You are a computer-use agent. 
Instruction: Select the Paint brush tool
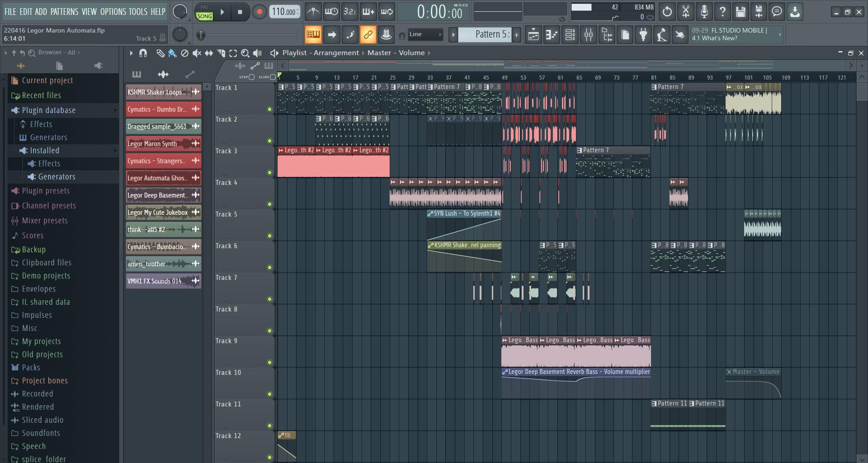tap(172, 53)
